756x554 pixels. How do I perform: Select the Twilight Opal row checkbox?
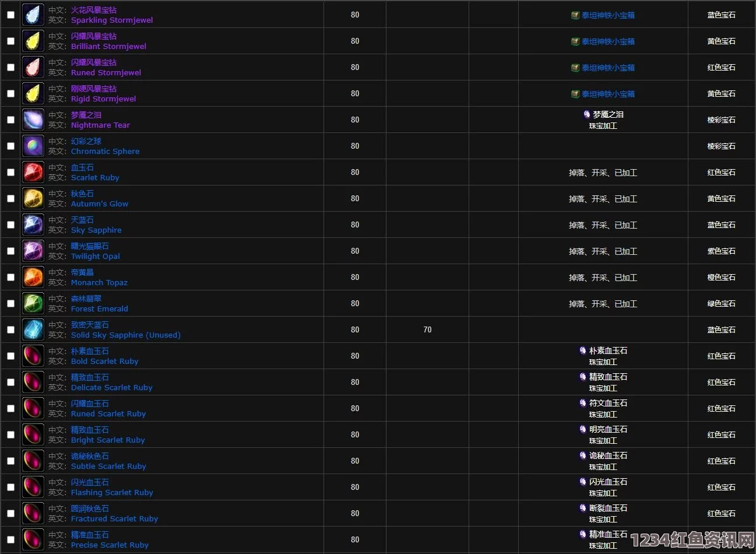coord(10,251)
